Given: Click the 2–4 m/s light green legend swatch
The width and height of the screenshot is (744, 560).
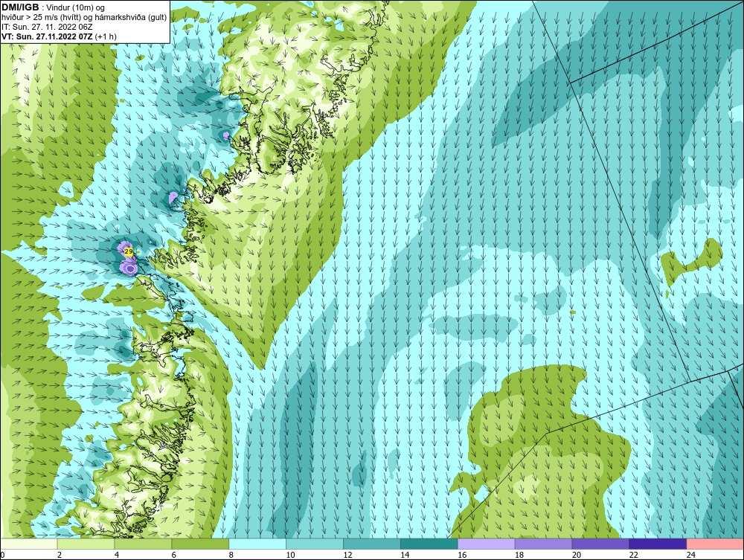Looking at the screenshot, I should (86, 544).
